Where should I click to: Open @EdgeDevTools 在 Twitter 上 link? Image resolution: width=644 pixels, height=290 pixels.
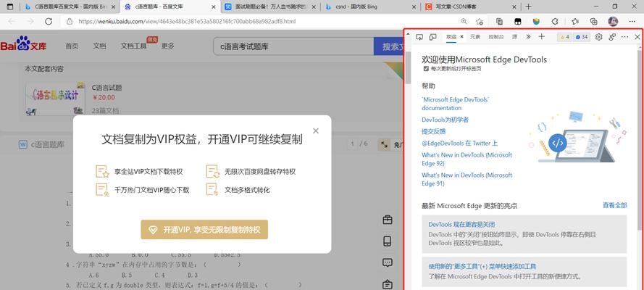[459, 144]
